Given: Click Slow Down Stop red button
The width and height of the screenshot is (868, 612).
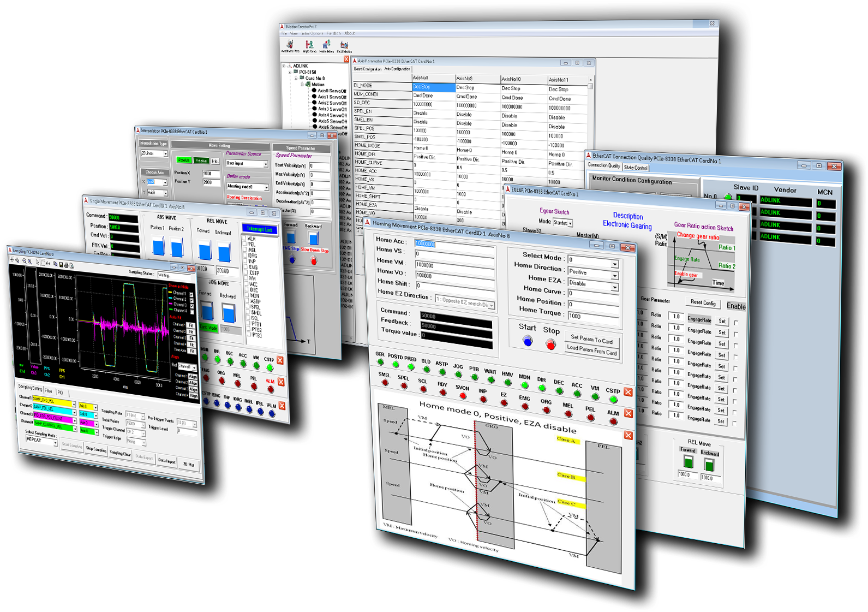Looking at the screenshot, I should coord(314,261).
